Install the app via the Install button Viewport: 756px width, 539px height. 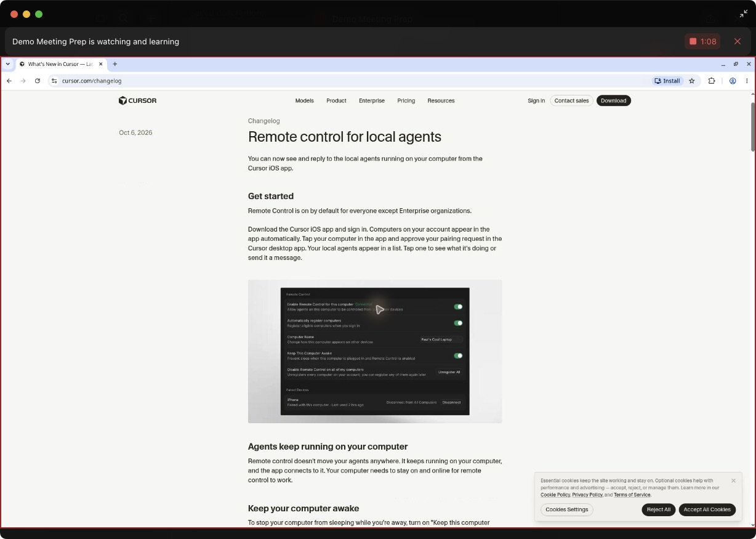(667, 81)
